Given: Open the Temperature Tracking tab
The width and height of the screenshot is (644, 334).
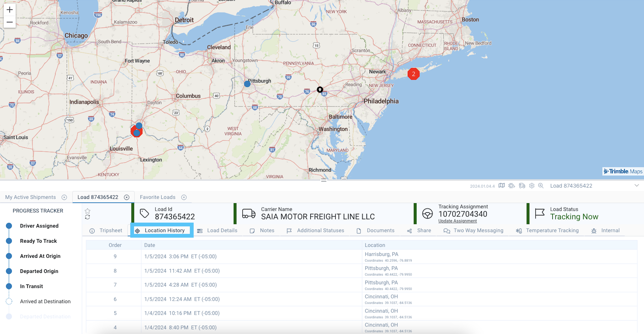Looking at the screenshot, I should coord(547,230).
